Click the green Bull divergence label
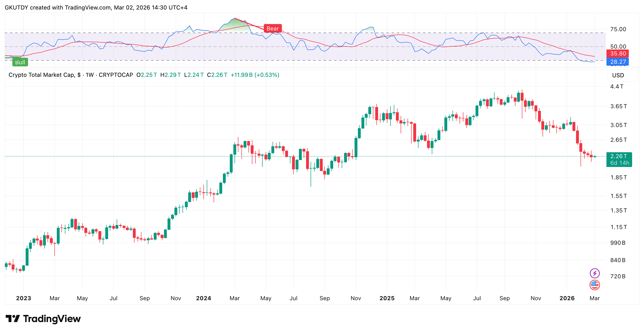 20,62
